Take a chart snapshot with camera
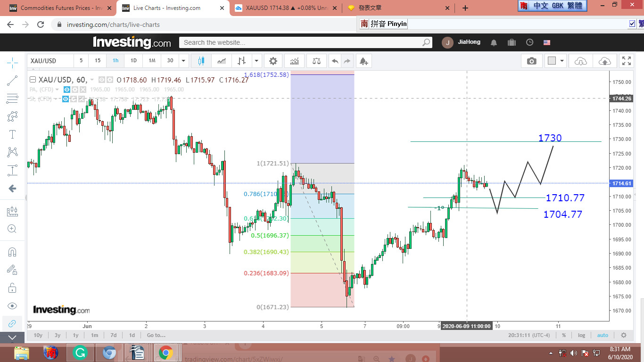Screen dimensions: 644x362 click(x=532, y=61)
